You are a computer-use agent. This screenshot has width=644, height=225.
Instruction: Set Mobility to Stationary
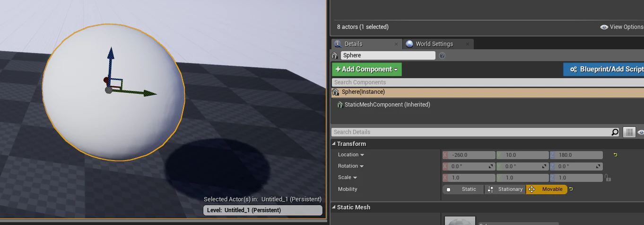505,189
